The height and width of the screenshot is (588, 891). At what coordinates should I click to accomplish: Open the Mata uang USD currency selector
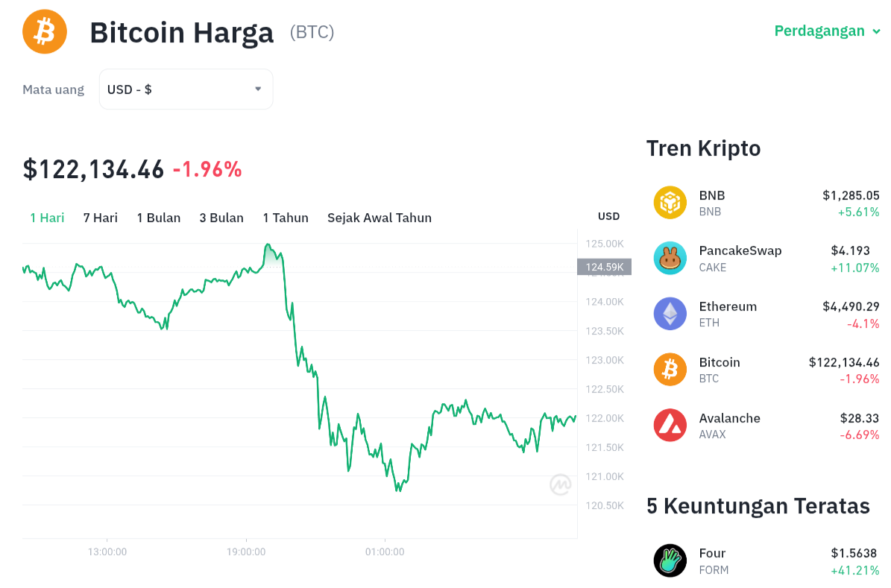[186, 89]
